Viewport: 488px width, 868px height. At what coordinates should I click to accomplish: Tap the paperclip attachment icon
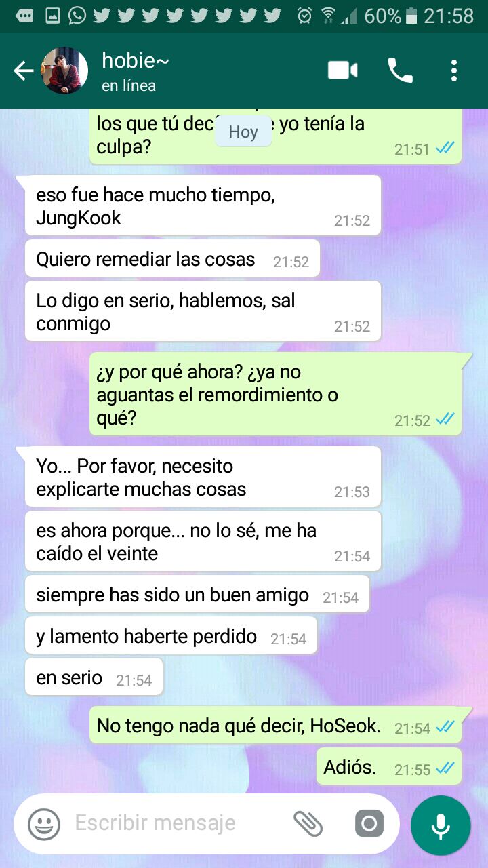[x=308, y=824]
